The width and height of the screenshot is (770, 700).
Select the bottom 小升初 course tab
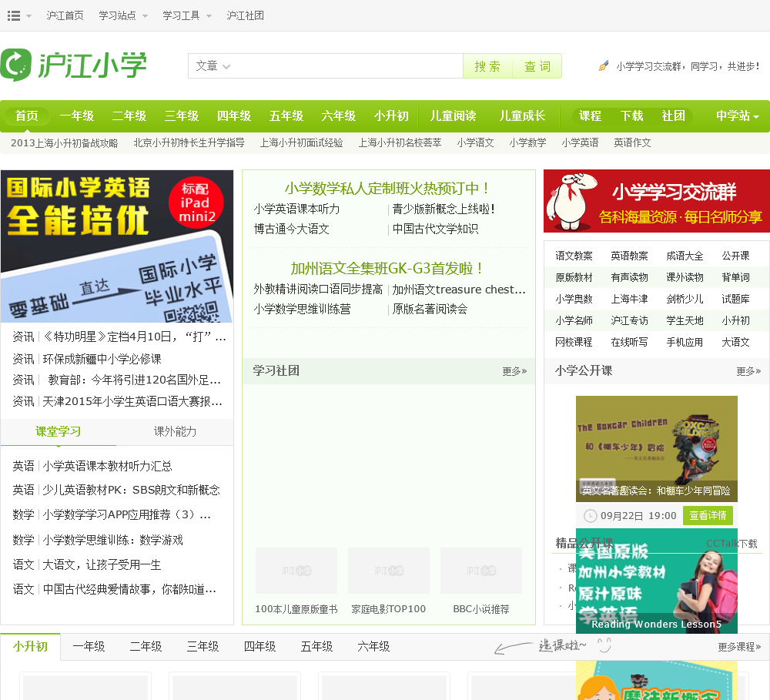click(x=31, y=647)
